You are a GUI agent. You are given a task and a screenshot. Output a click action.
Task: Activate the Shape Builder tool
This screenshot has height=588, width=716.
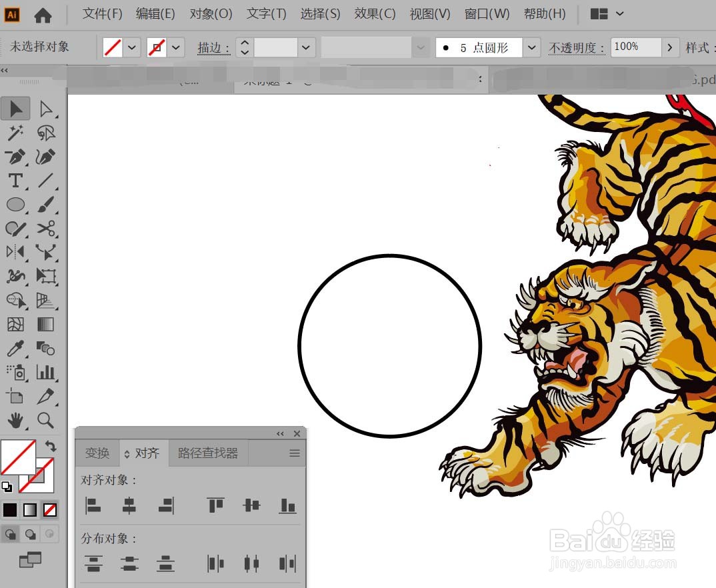pyautogui.click(x=15, y=300)
